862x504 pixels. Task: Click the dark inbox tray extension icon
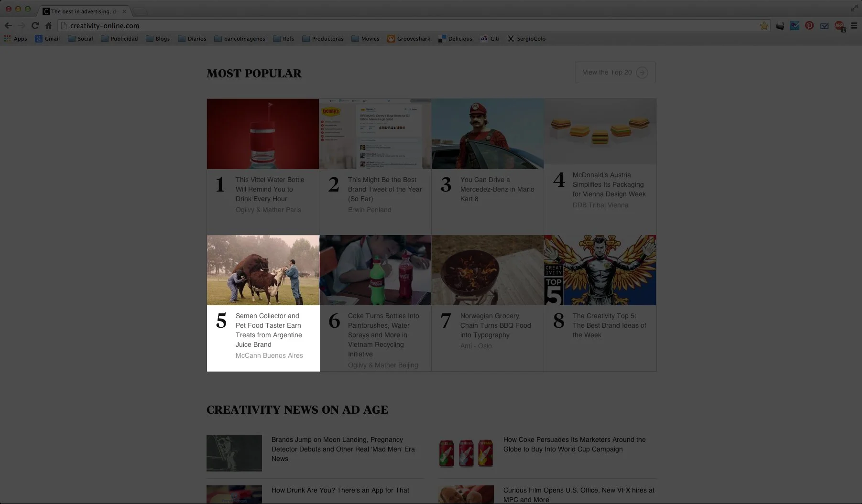(x=780, y=26)
